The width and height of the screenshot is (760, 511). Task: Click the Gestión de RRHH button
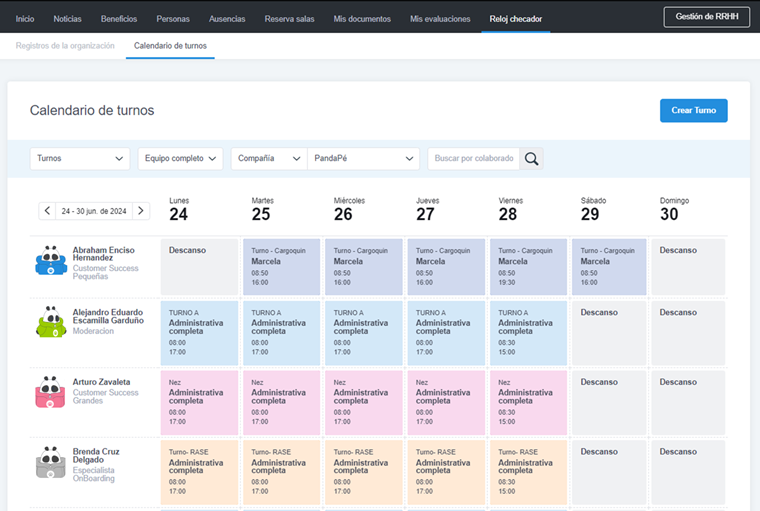pos(706,17)
